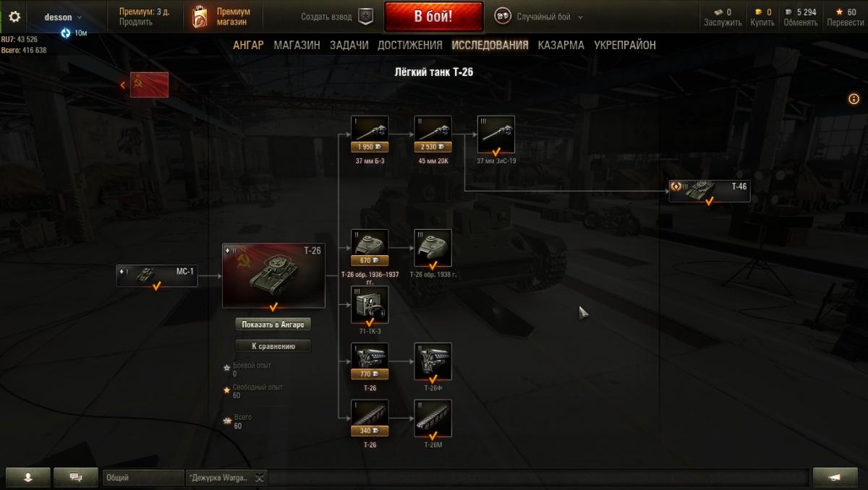
Task: Select the Т-26 обр. 1938 turret module
Action: 433,249
